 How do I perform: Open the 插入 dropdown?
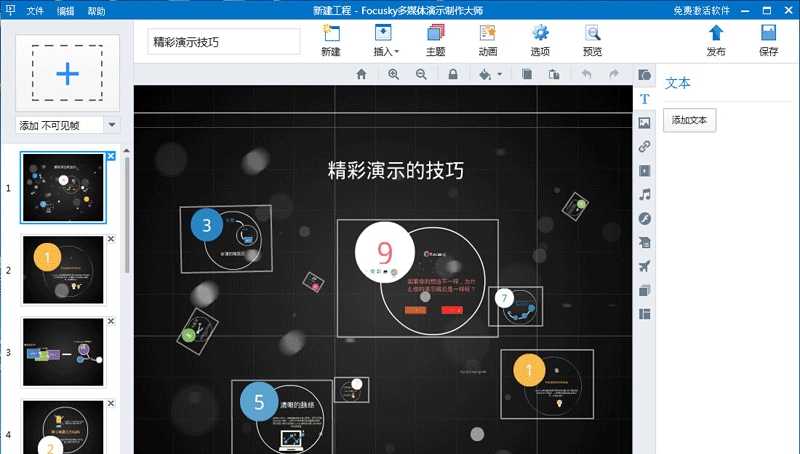(x=386, y=40)
